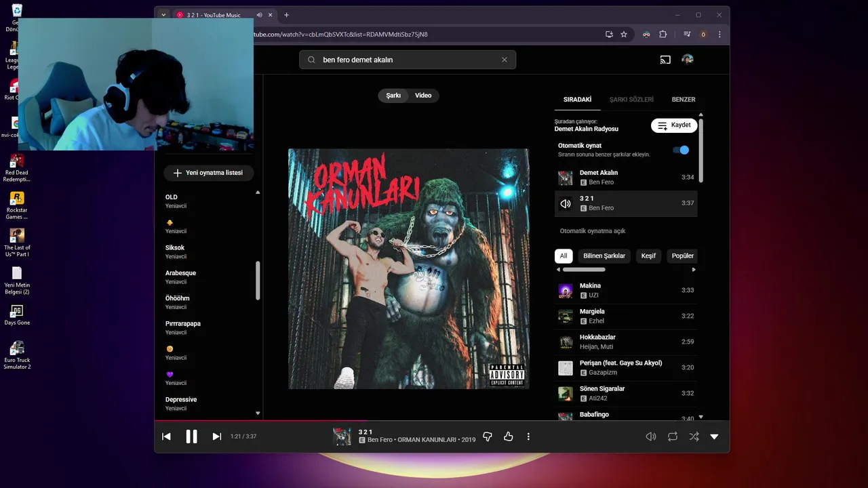Open the account avatar menu
The width and height of the screenshot is (868, 488).
pyautogui.click(x=688, y=60)
